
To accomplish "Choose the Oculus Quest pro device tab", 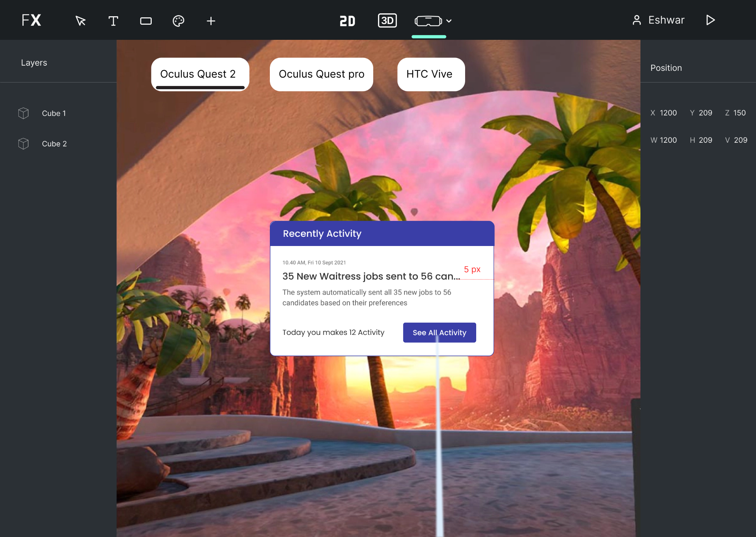I will [322, 74].
